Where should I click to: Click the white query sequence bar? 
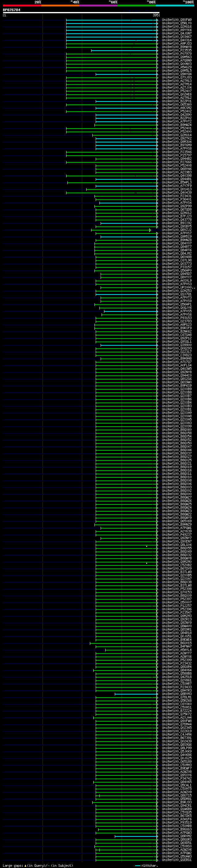[x=81, y=12]
